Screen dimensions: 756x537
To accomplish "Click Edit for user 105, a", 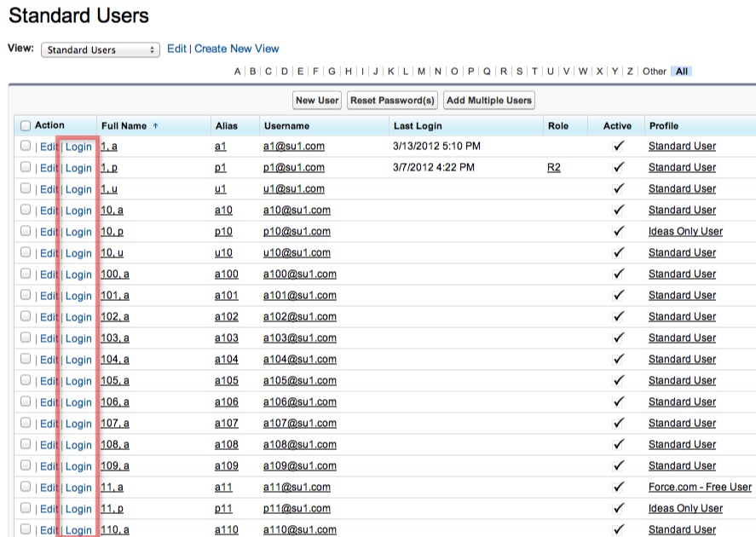I will [49, 381].
